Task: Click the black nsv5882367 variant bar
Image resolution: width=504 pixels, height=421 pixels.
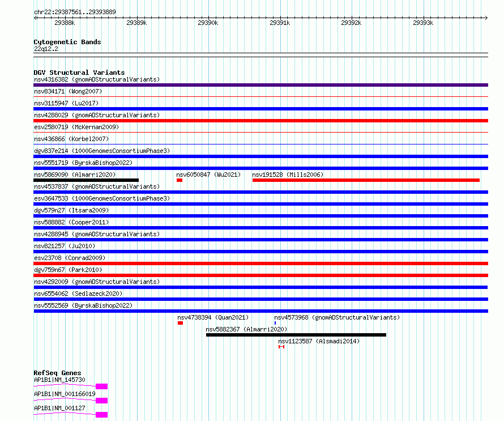Action: click(x=296, y=335)
